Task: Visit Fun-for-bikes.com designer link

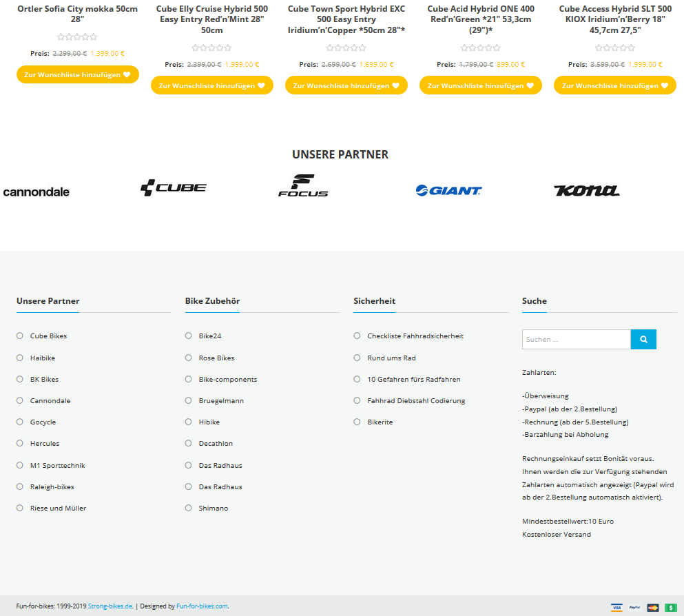Action: (x=202, y=606)
